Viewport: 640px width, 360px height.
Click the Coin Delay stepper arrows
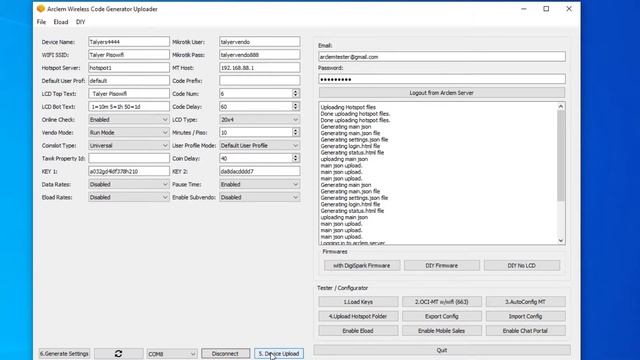tap(295, 158)
